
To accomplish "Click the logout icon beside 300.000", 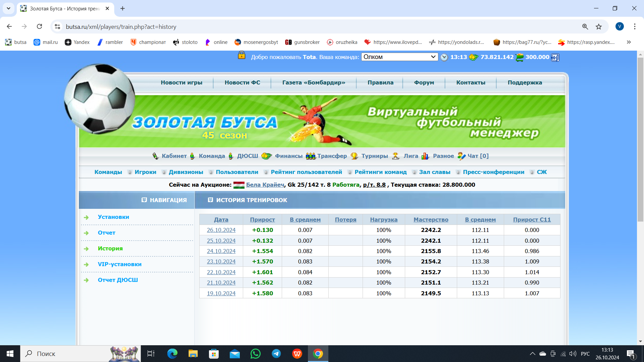I will [555, 57].
